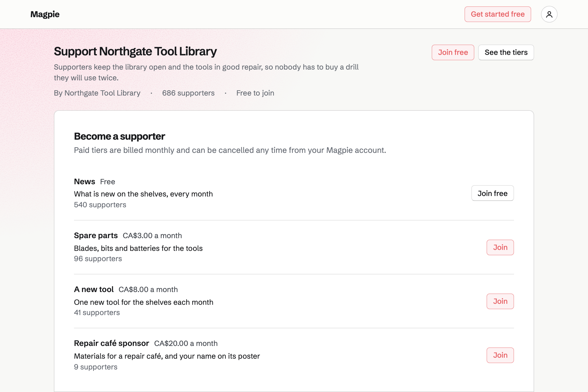The height and width of the screenshot is (392, 588).
Task: Click CA$20.00 a month price
Action: [x=186, y=343]
